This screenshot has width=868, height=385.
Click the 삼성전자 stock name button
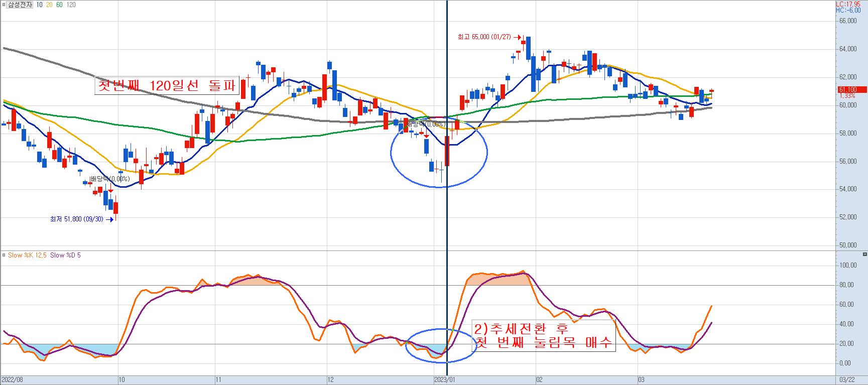pos(20,4)
